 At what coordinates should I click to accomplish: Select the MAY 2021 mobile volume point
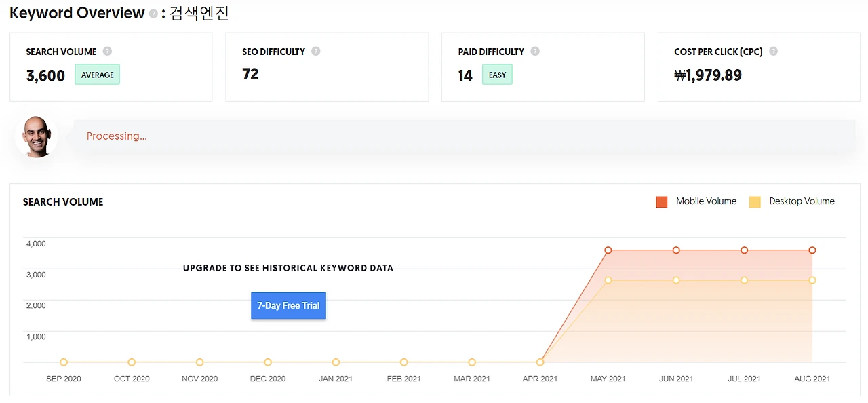pyautogui.click(x=608, y=250)
